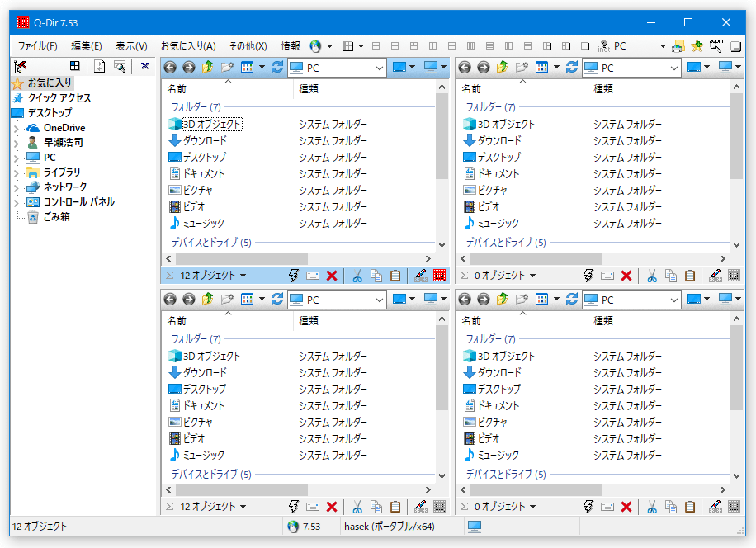Cut using scissors in top-left pane
The image size is (756, 548).
[x=357, y=276]
